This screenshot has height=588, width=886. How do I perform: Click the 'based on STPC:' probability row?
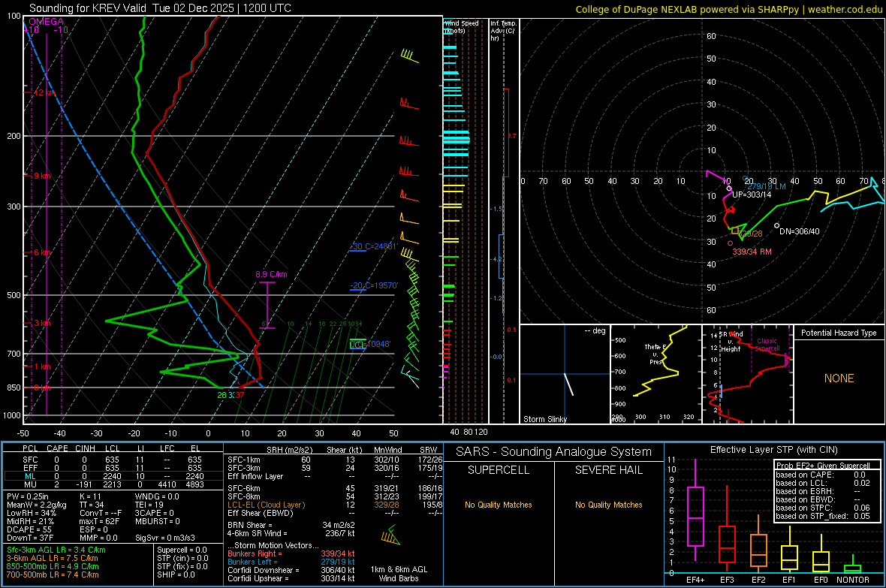(x=823, y=508)
